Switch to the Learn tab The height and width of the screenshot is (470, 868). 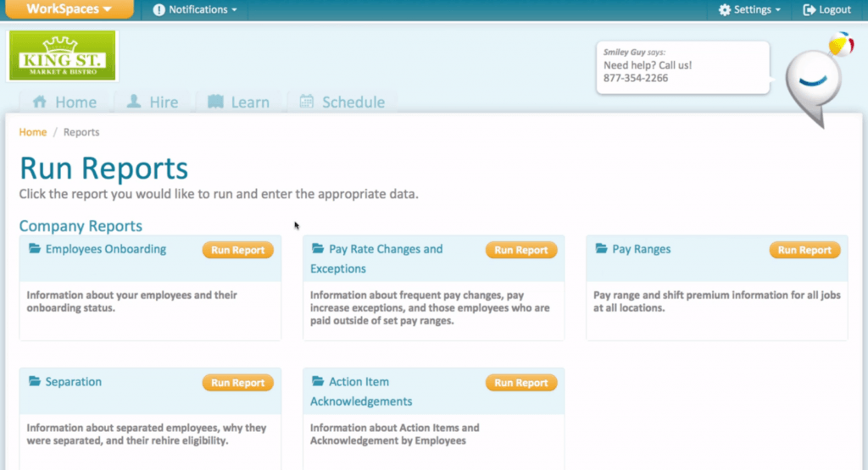pyautogui.click(x=239, y=102)
